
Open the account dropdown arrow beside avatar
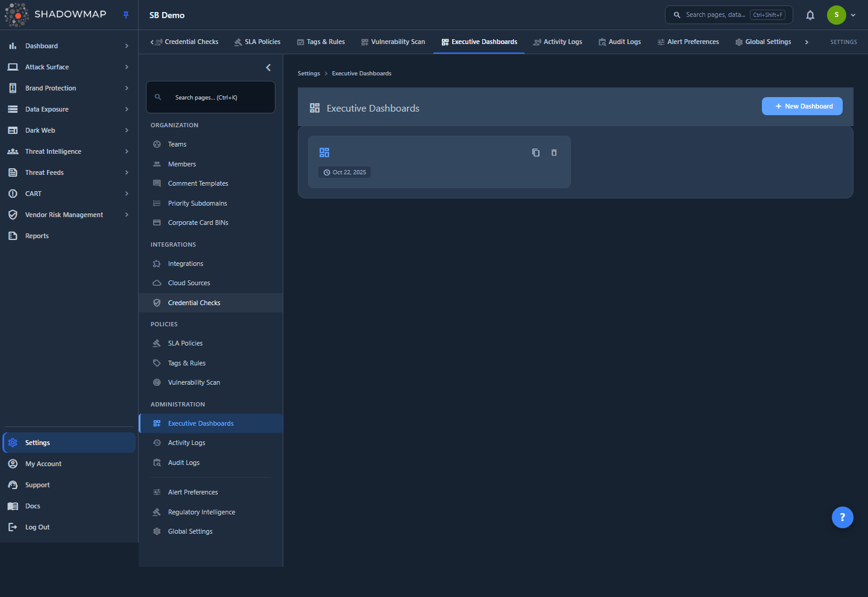point(853,15)
